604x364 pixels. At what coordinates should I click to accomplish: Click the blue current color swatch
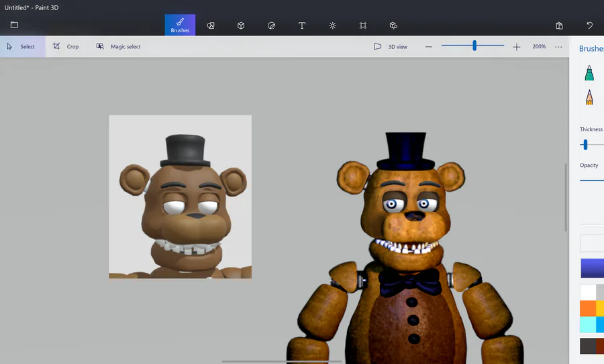(593, 268)
